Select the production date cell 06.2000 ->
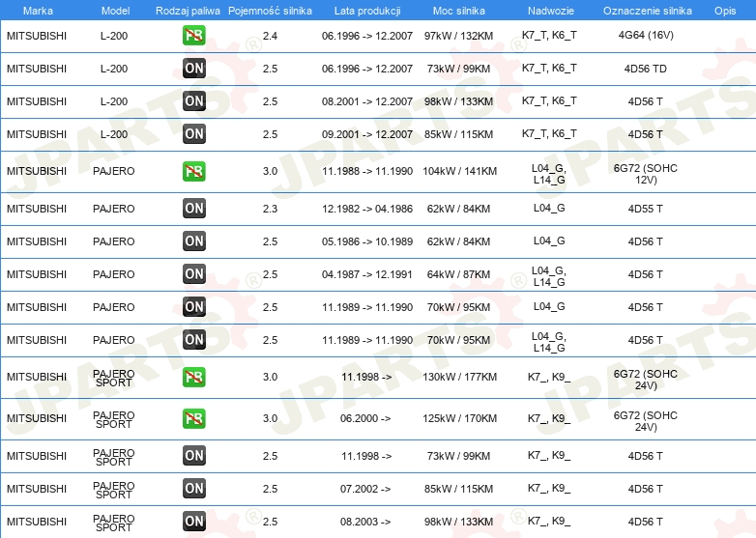The width and height of the screenshot is (756, 538). point(365,418)
